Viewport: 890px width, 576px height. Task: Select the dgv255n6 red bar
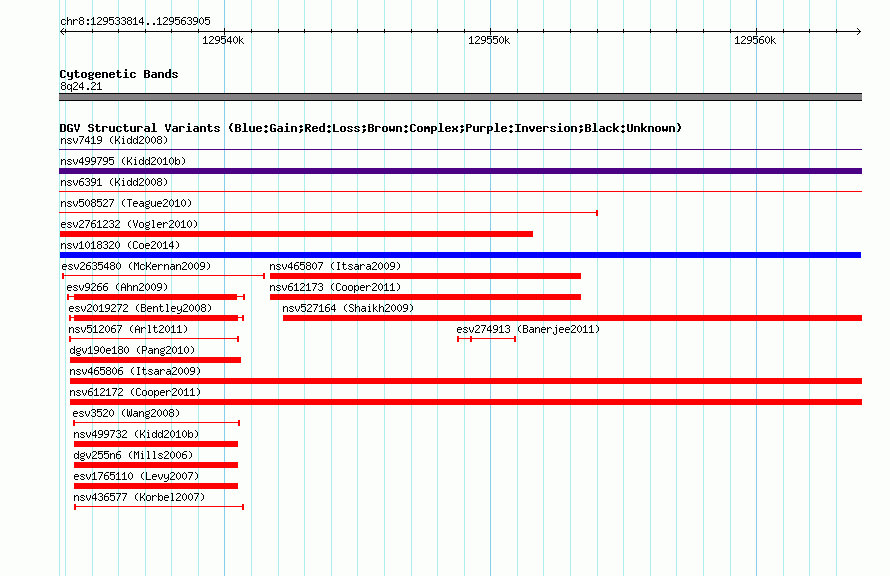click(x=156, y=465)
